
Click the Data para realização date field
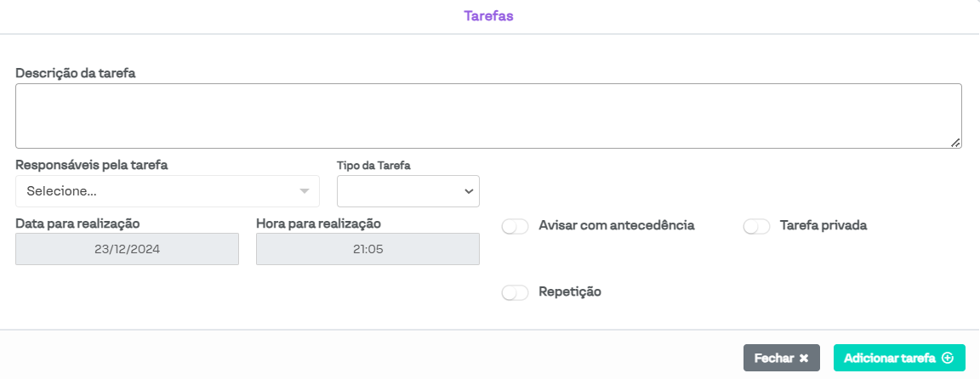coord(128,250)
